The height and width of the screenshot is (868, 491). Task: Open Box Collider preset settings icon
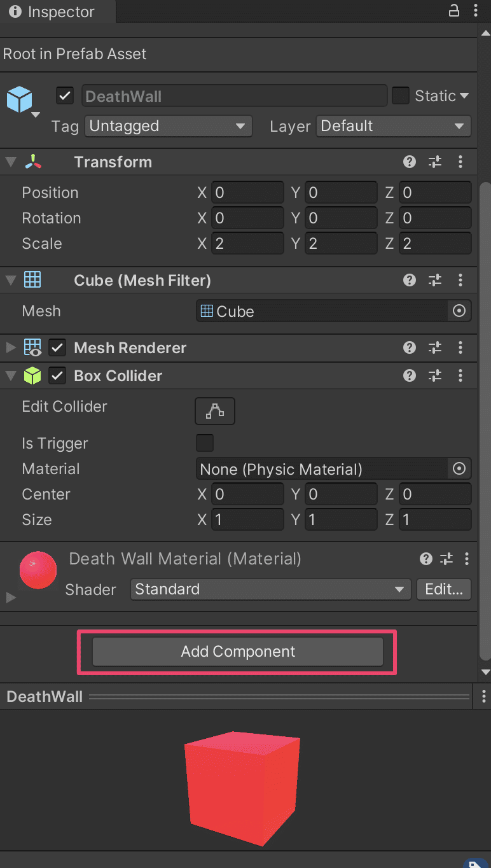(x=435, y=376)
